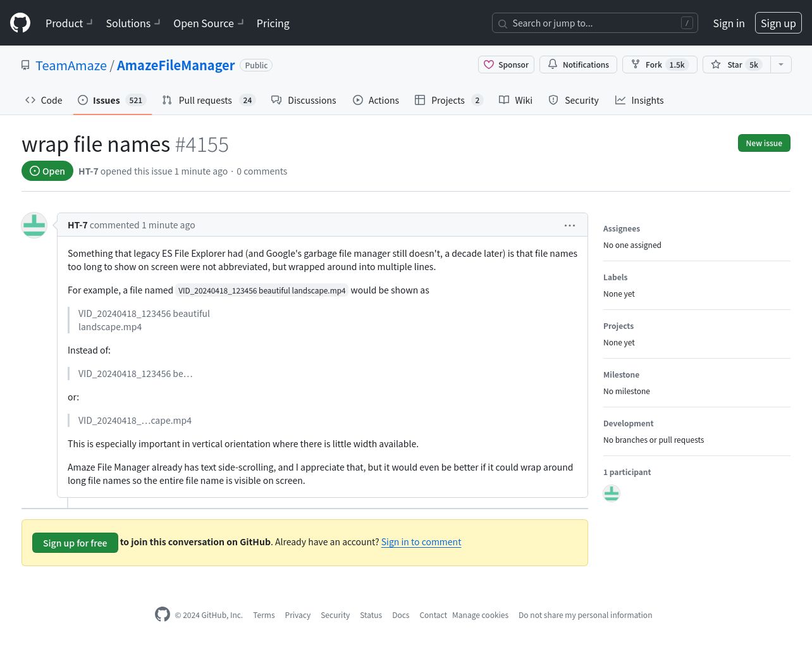Screen dimensions: 812x649
Task: Open the AmazeFileManager repository link
Action: point(176,65)
